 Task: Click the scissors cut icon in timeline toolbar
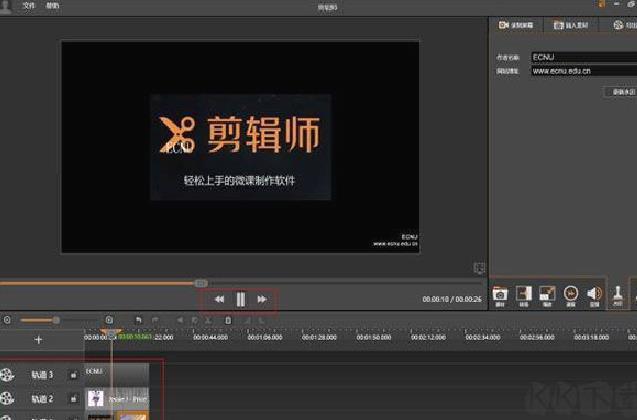[208, 320]
